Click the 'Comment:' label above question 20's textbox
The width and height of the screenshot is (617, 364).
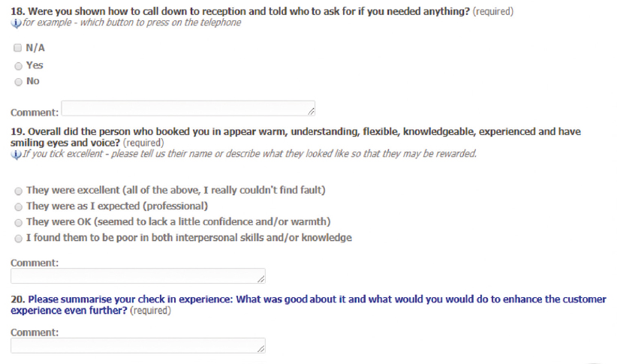35,332
